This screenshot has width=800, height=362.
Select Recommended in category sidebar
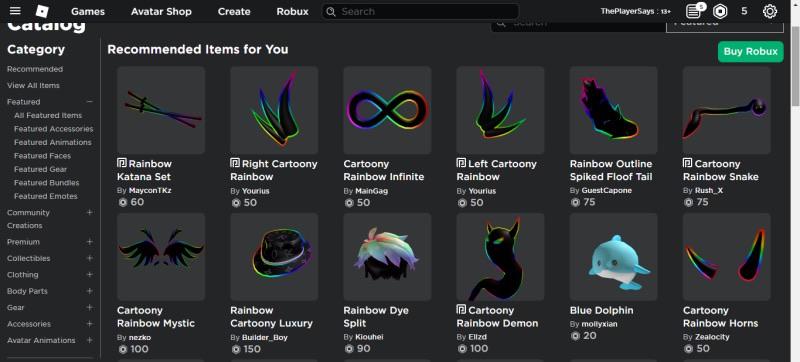pos(35,69)
